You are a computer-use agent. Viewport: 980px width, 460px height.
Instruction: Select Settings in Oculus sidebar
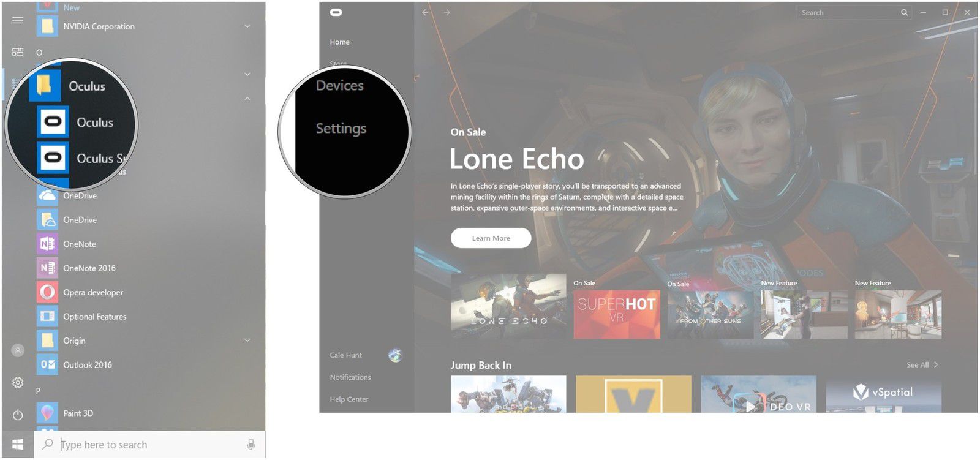341,129
